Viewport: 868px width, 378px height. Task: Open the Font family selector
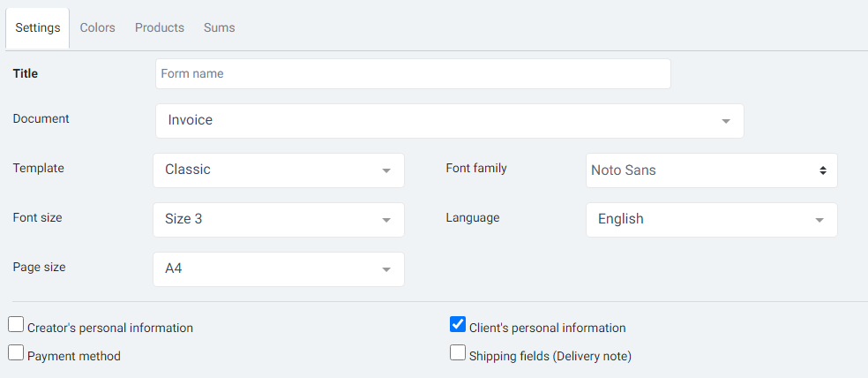[711, 170]
